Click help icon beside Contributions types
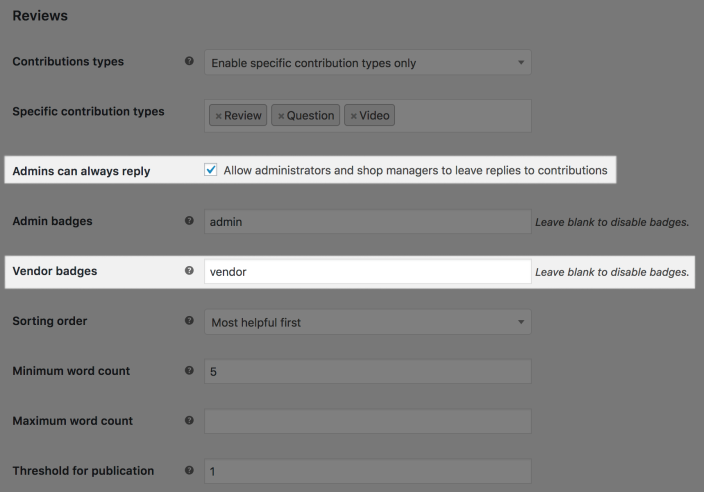The height and width of the screenshot is (492, 704). coord(189,62)
